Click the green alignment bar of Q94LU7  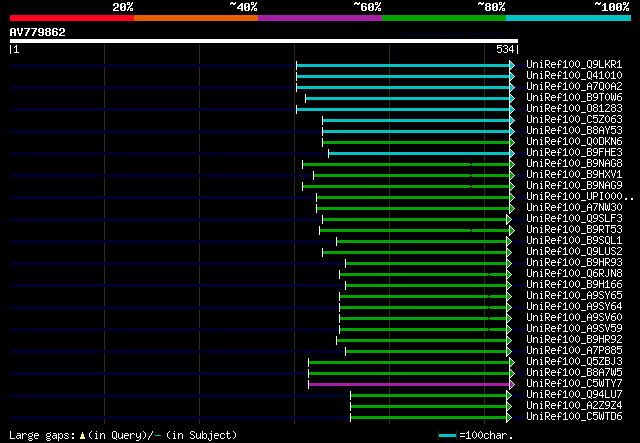point(429,395)
